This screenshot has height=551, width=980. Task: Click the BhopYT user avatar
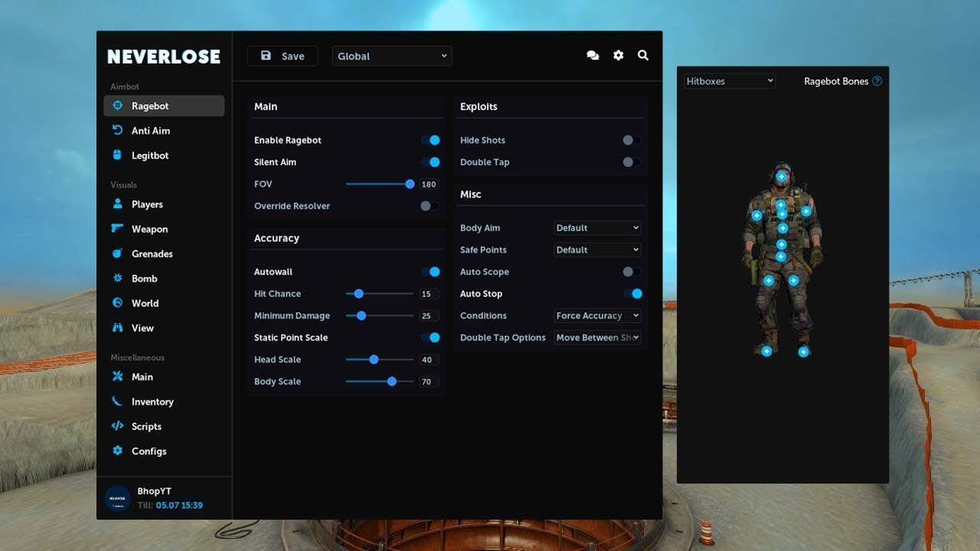[117, 497]
